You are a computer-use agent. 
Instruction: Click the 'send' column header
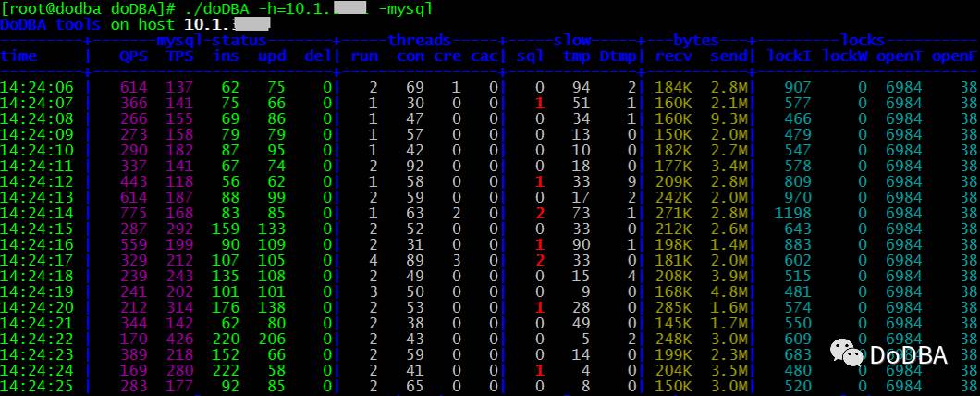point(729,56)
